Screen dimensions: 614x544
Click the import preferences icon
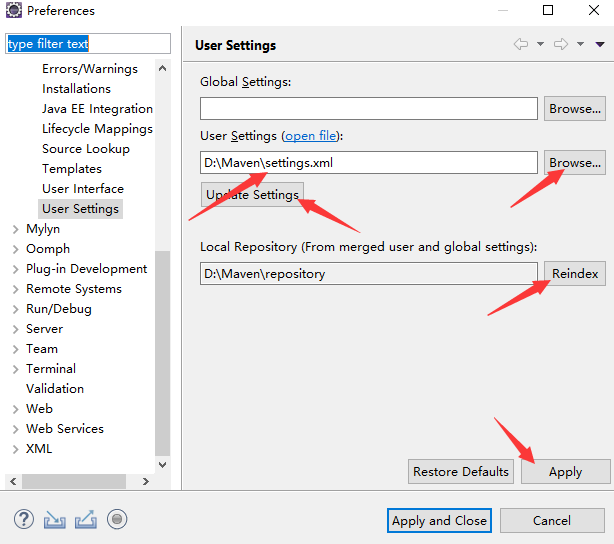pos(54,520)
